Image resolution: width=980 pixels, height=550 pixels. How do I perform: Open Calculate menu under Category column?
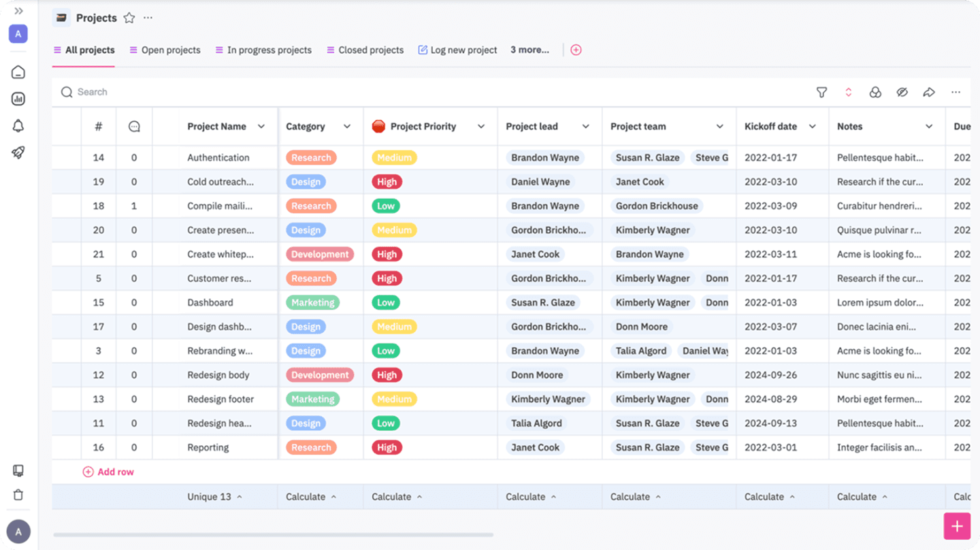[311, 497]
